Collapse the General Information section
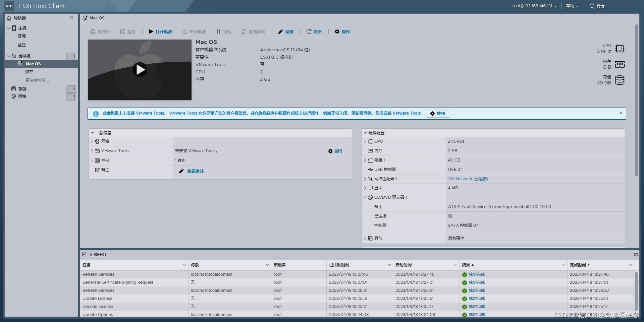644x322 pixels. point(92,133)
